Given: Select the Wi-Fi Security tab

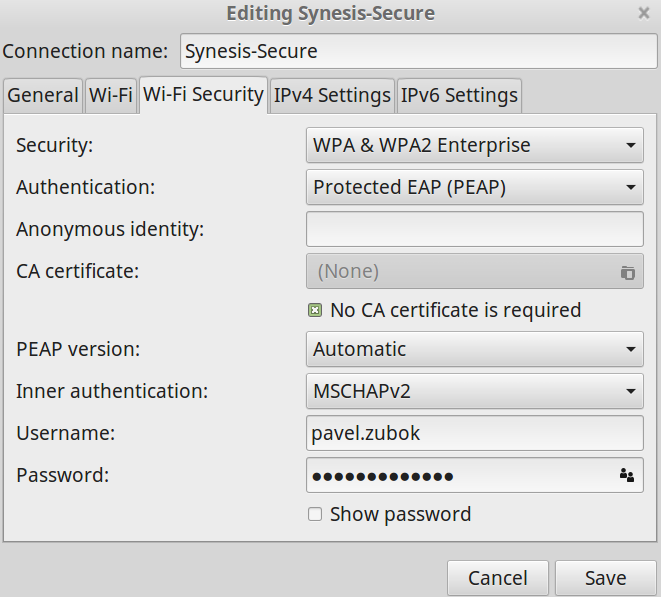Looking at the screenshot, I should tap(204, 94).
